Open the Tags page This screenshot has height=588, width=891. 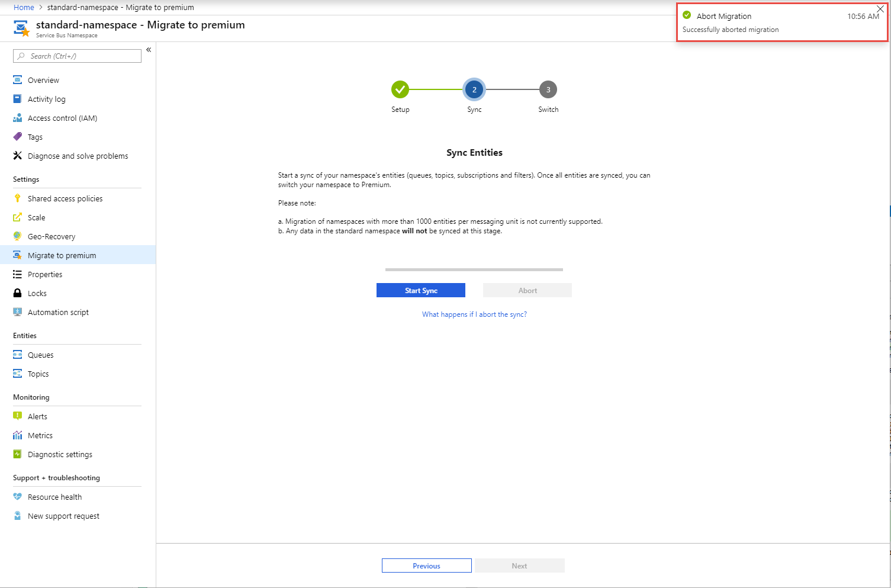pos(34,136)
